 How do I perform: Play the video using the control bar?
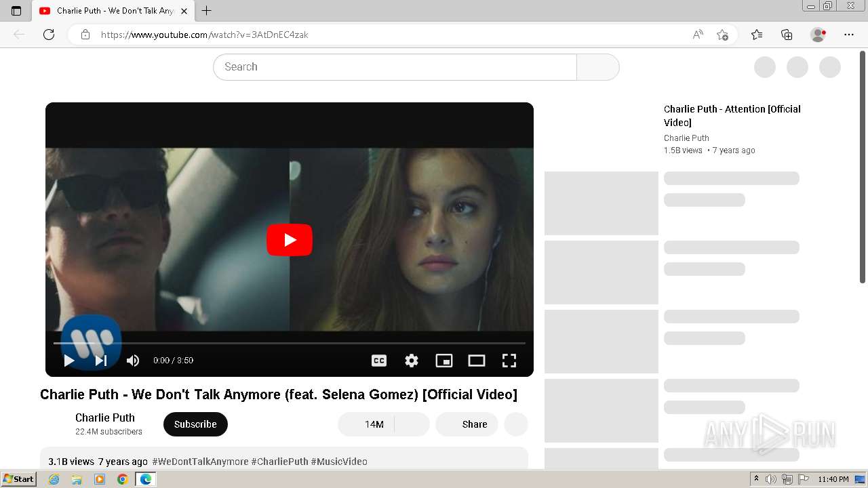[x=69, y=361]
